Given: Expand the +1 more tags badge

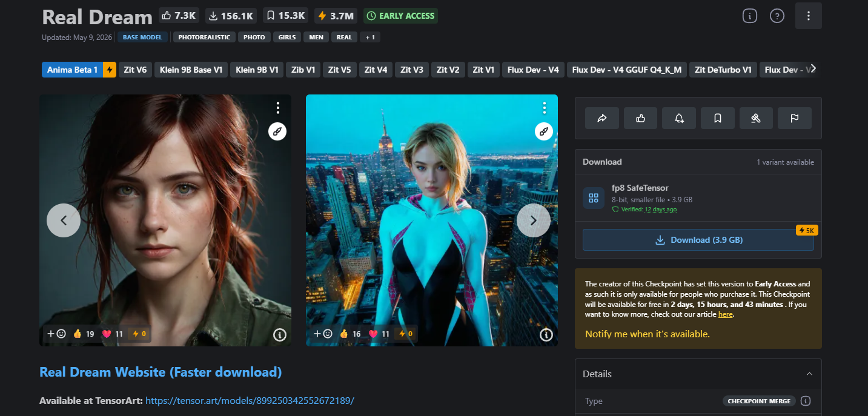Looking at the screenshot, I should [x=370, y=37].
